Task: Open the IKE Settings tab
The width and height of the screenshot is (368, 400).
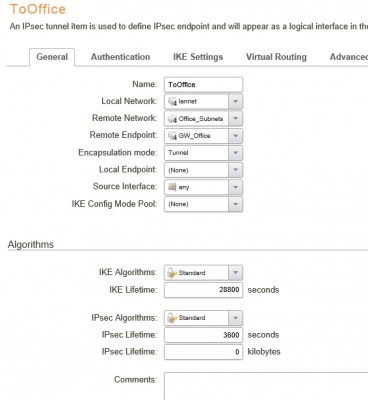Action: click(198, 57)
